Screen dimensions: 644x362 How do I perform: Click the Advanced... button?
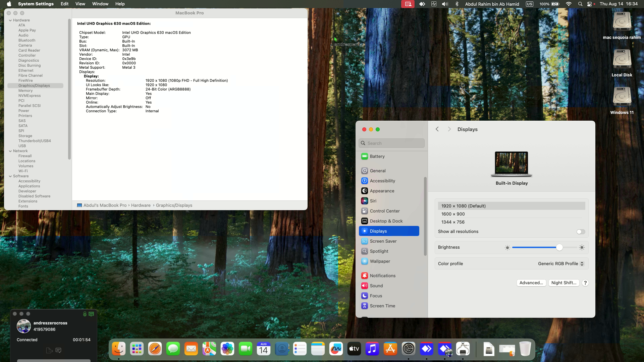(x=531, y=283)
